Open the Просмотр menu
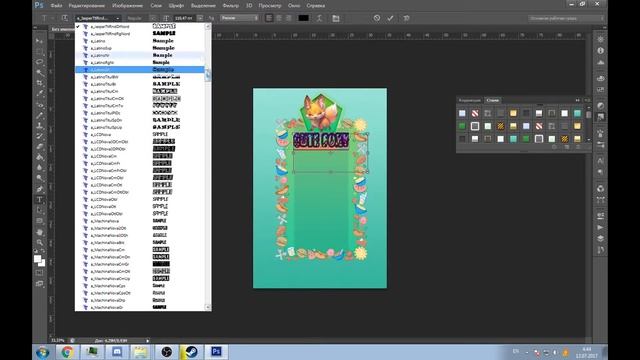The image size is (640, 360). tap(270, 6)
